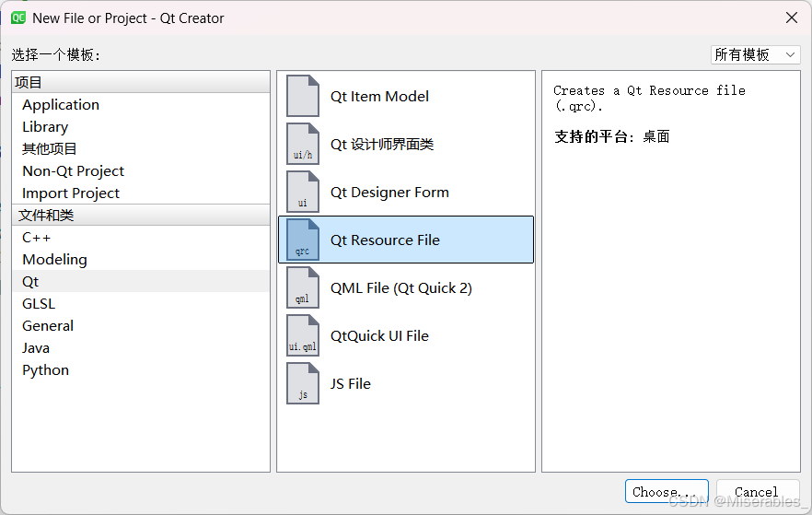The width and height of the screenshot is (812, 515).
Task: Select the Qt files category
Action: 141,281
